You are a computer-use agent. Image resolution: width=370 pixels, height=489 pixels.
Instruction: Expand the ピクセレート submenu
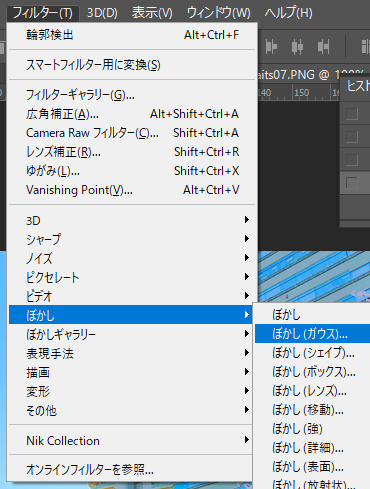[x=132, y=277]
